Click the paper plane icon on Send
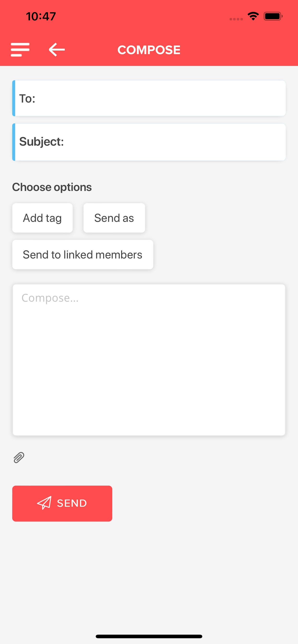Viewport: 298px width, 644px height. [x=44, y=503]
